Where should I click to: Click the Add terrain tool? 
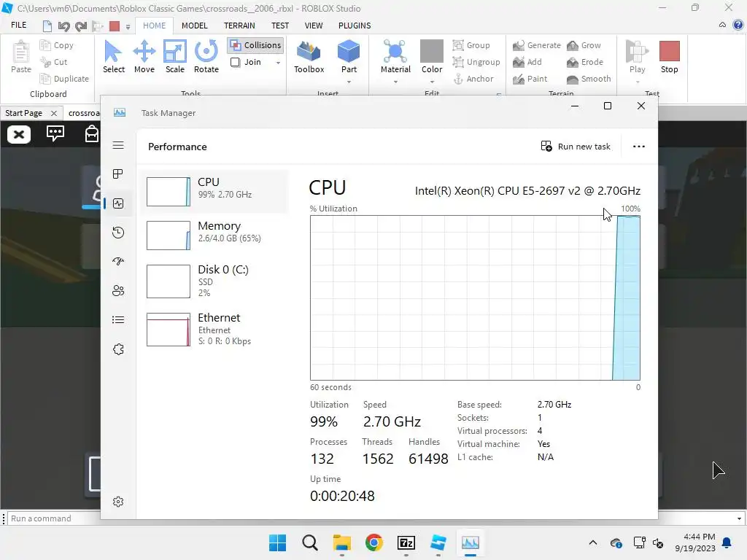click(x=527, y=62)
